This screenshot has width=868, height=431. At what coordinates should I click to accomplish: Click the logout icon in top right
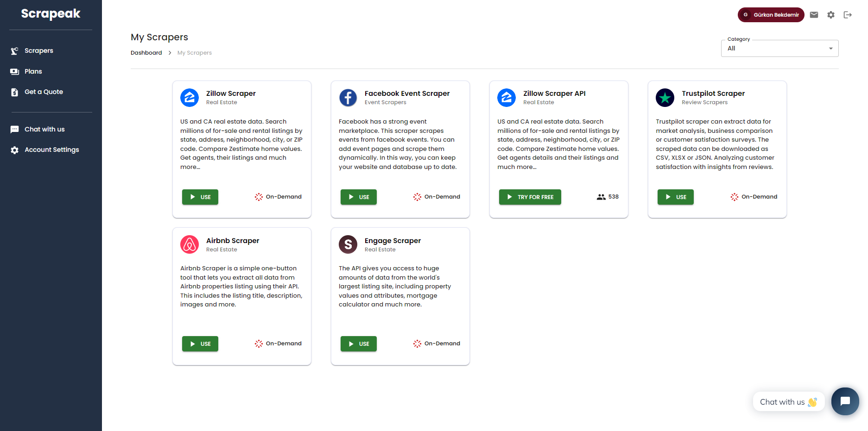[848, 14]
